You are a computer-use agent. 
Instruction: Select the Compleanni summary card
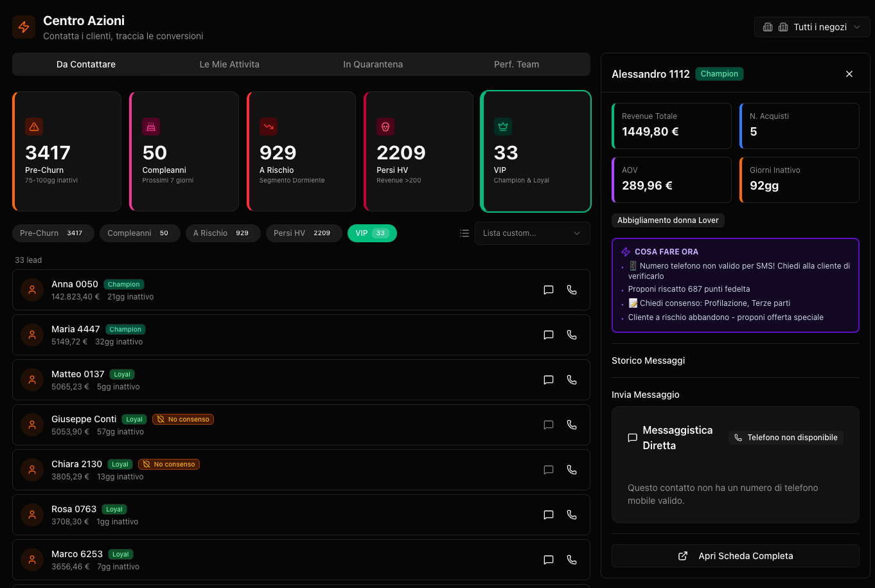click(x=184, y=152)
